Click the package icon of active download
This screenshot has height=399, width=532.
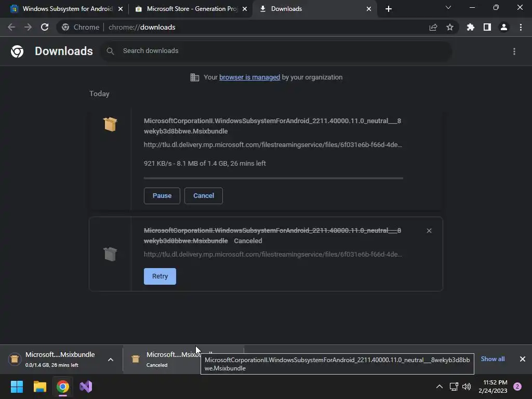[110, 124]
